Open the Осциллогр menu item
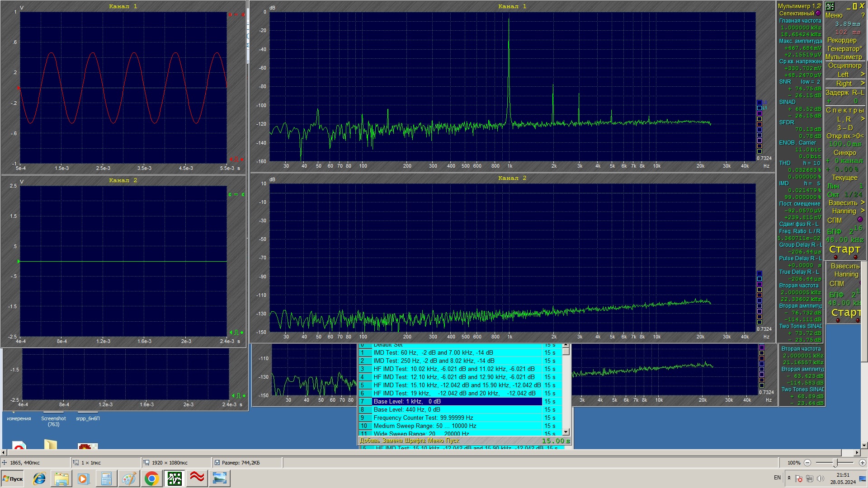This screenshot has height=488, width=868. [x=844, y=66]
